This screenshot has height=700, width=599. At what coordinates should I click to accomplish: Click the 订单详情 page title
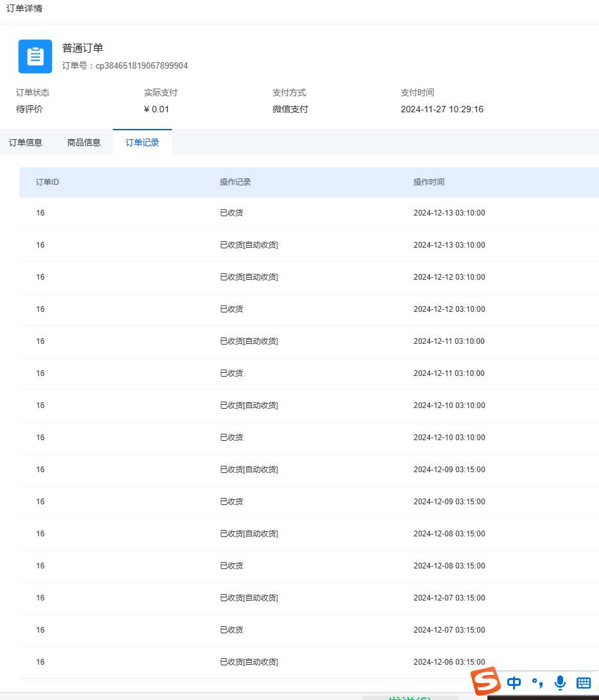point(24,8)
